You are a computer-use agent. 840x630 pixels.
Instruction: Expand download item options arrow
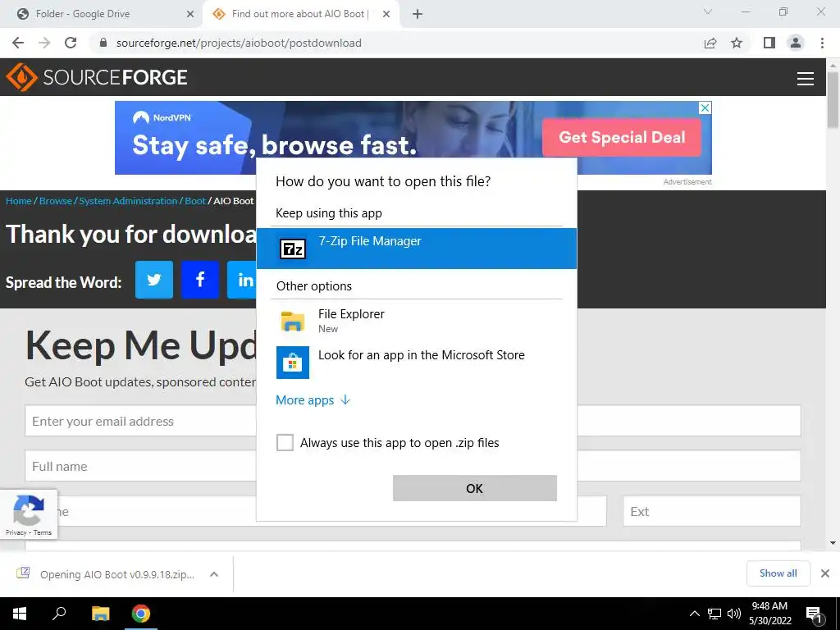tap(214, 574)
